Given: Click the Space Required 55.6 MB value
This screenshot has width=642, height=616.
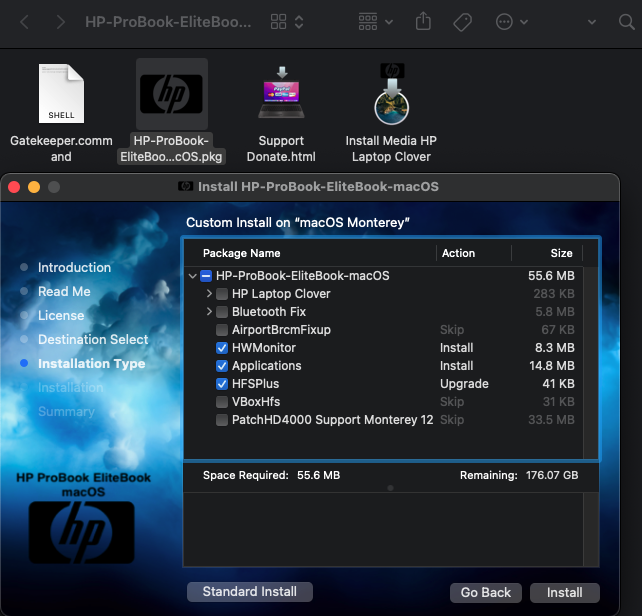Looking at the screenshot, I should [x=319, y=476].
